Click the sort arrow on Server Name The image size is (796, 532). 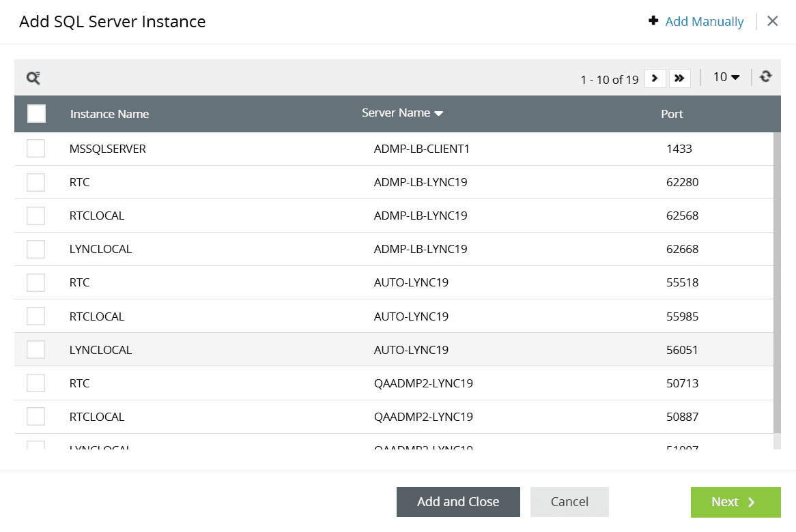(x=440, y=113)
